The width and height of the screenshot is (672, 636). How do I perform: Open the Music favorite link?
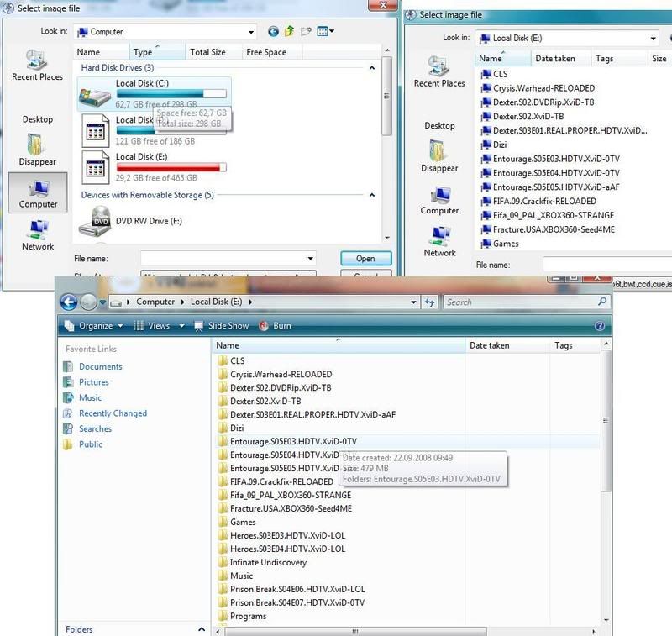coord(90,397)
